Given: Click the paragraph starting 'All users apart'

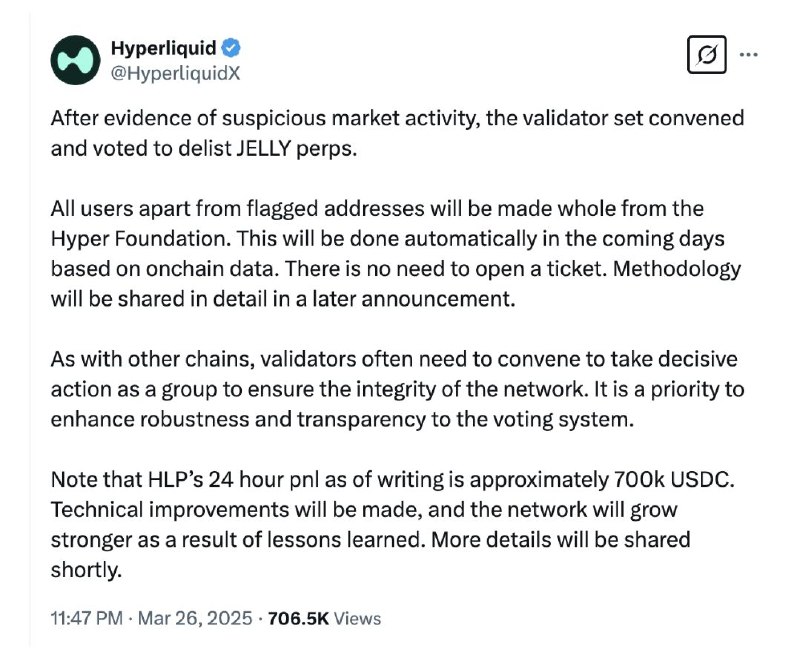Looking at the screenshot, I should click(396, 254).
